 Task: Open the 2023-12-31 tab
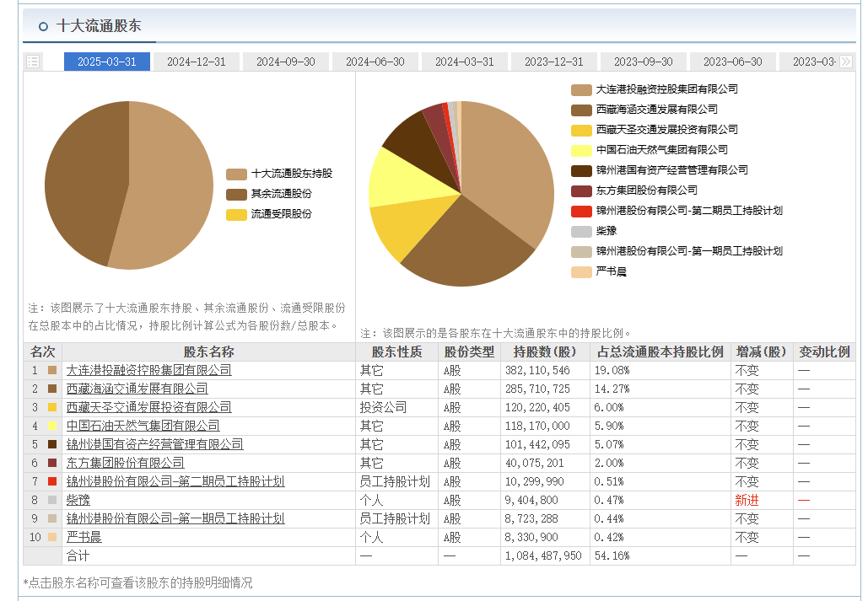click(x=554, y=62)
